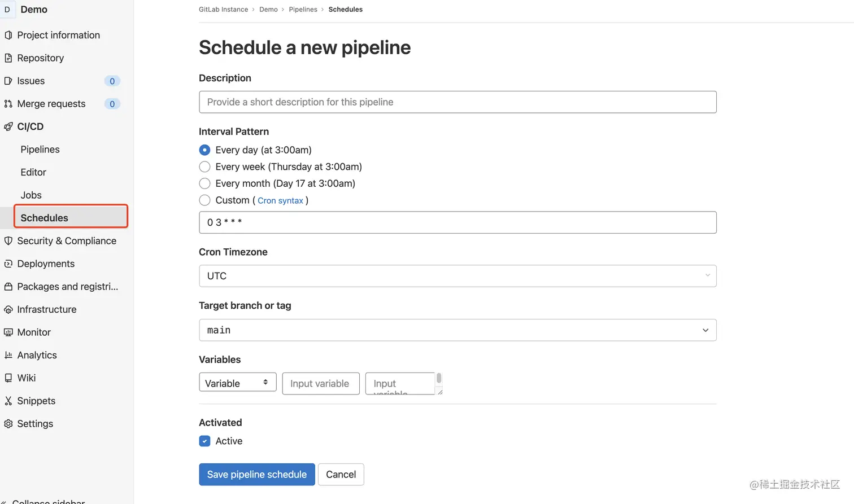This screenshot has width=854, height=504.
Task: Go to Pipelines in sidebar
Action: coord(40,150)
